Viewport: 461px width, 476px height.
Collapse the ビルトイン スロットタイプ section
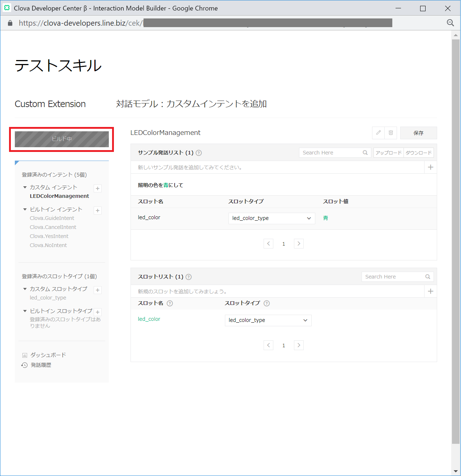click(x=25, y=311)
